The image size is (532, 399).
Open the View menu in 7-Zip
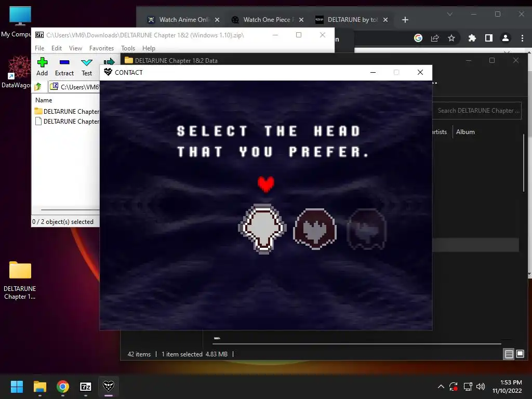(x=75, y=48)
